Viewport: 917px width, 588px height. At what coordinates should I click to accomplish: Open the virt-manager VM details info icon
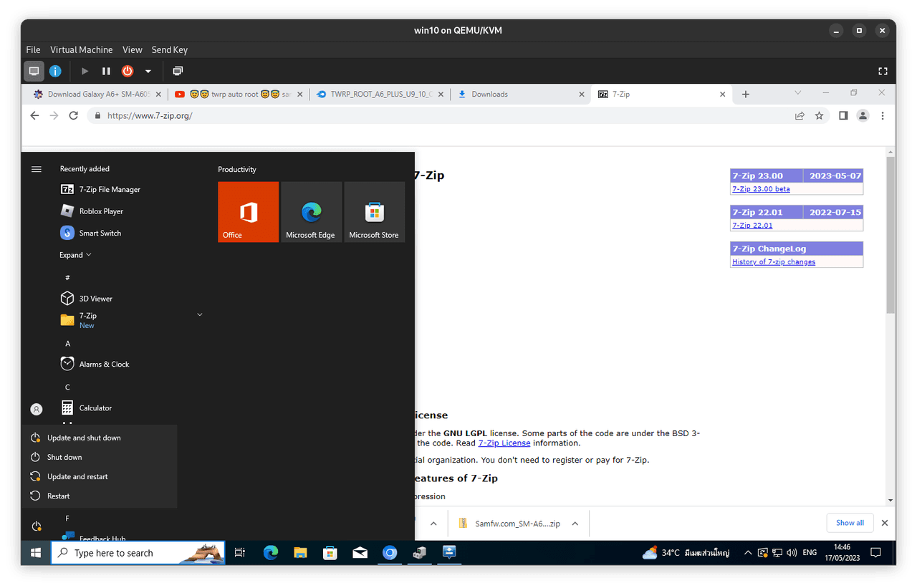[55, 71]
